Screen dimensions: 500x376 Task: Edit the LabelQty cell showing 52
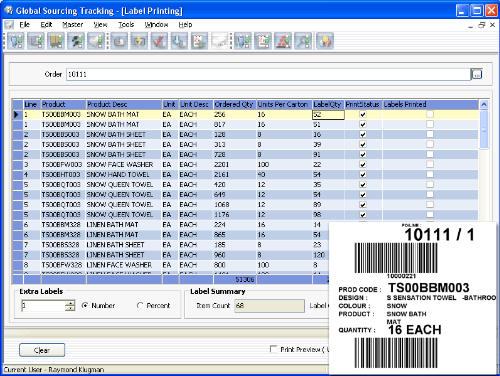coord(328,115)
